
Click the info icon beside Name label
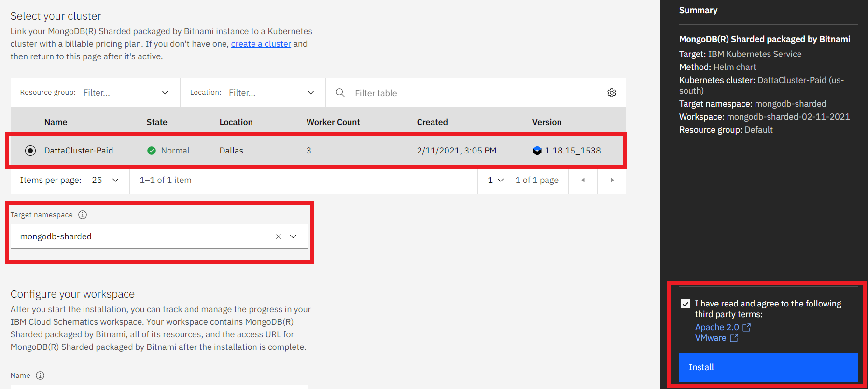pyautogui.click(x=40, y=375)
